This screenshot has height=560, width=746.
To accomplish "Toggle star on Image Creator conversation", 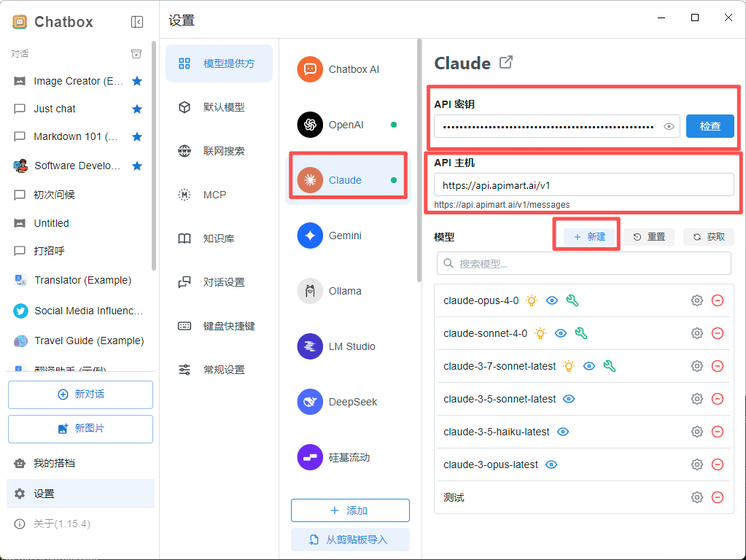I will tap(137, 81).
